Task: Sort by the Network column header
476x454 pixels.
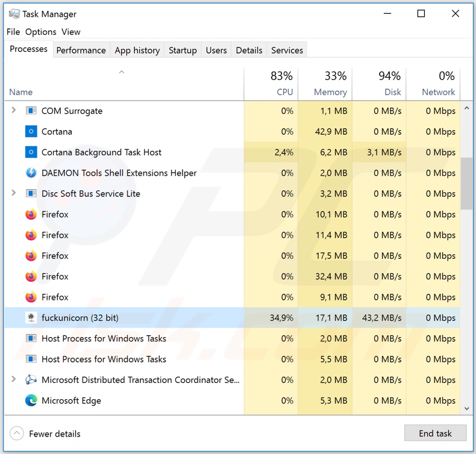Action: point(433,84)
